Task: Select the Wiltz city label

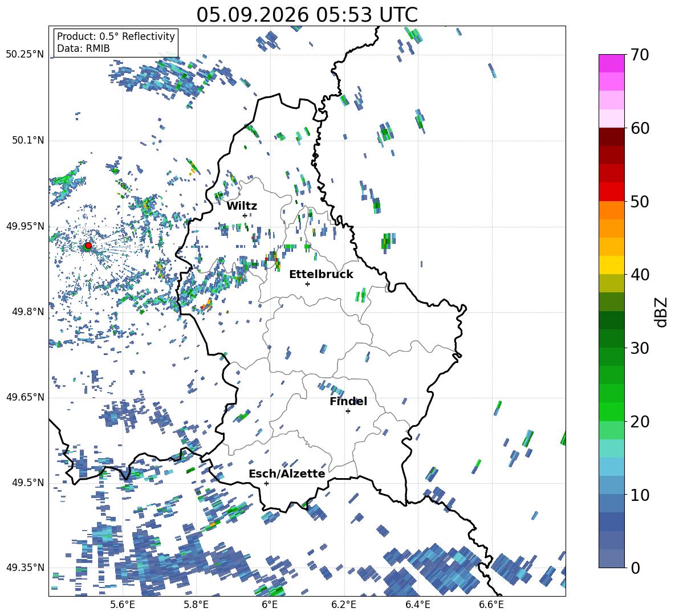Action: coord(242,206)
